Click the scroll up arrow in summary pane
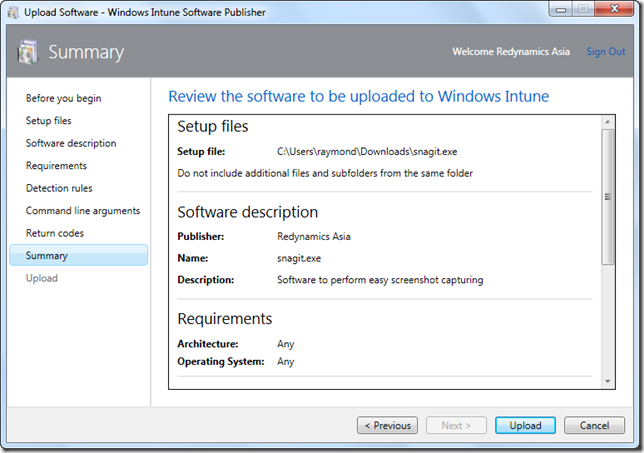This screenshot has height=453, width=644. coord(607,122)
